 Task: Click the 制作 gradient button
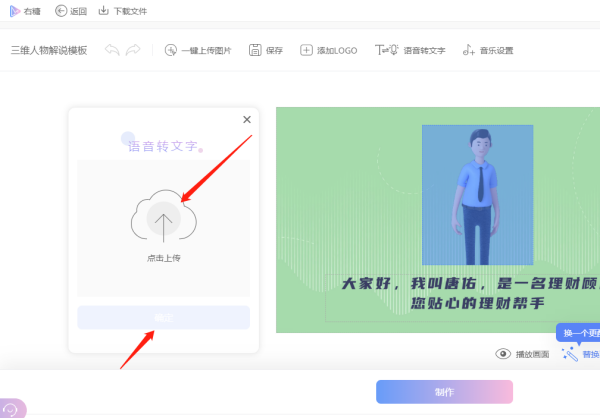[444, 392]
